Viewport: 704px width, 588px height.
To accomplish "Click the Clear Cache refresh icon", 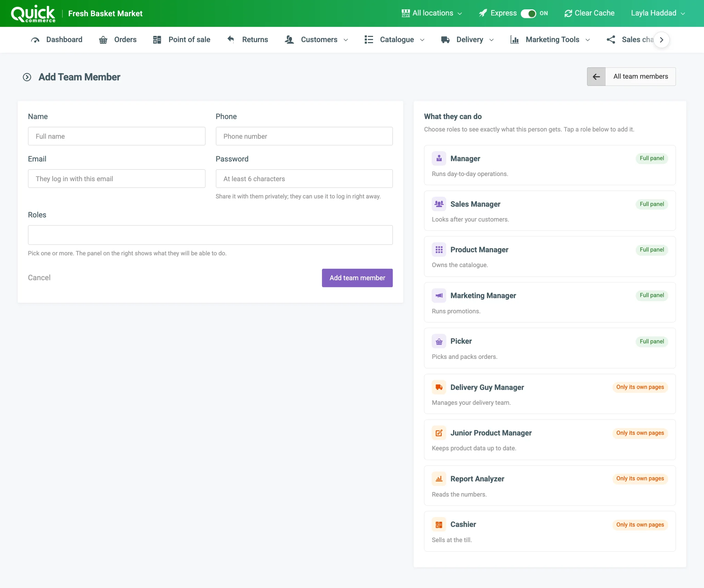I will point(568,13).
